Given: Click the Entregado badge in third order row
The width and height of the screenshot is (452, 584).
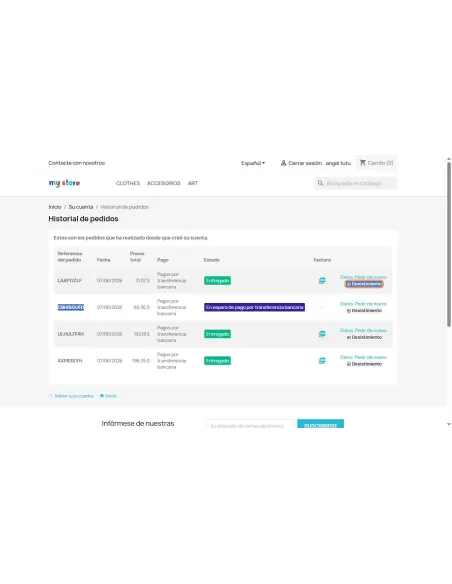Looking at the screenshot, I should (x=217, y=334).
